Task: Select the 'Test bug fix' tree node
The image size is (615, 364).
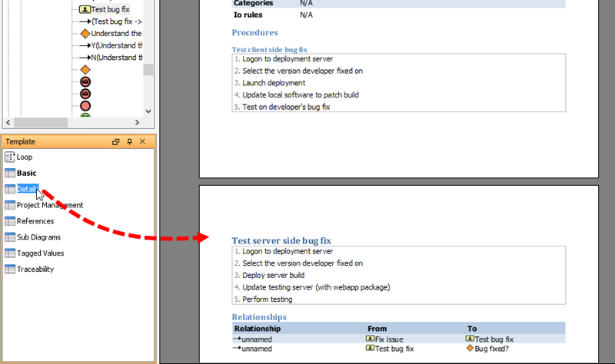Action: pos(109,9)
